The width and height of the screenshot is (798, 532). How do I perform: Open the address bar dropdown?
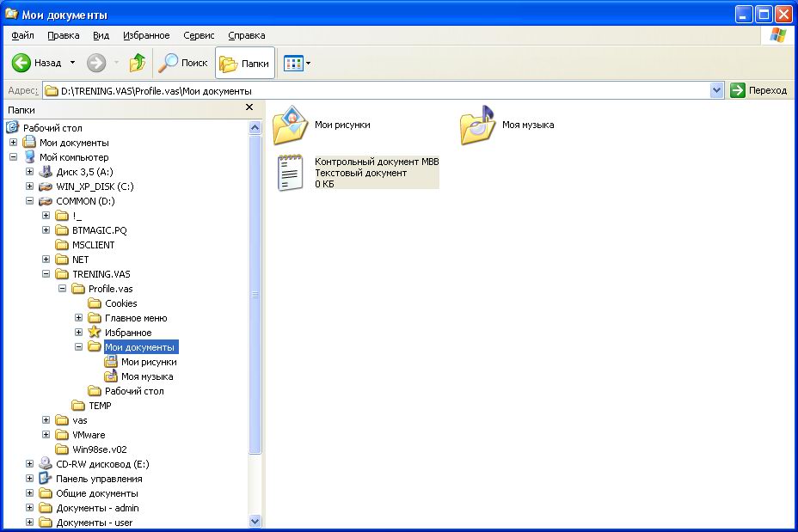coord(716,90)
